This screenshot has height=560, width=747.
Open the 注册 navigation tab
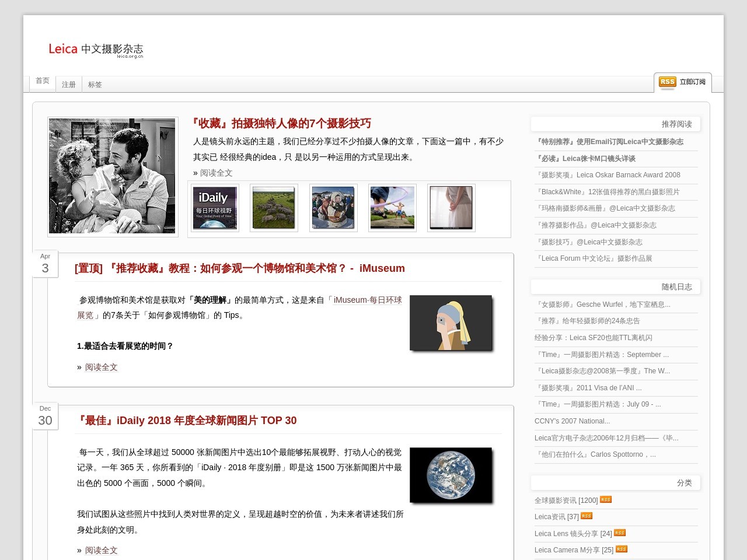coord(68,84)
